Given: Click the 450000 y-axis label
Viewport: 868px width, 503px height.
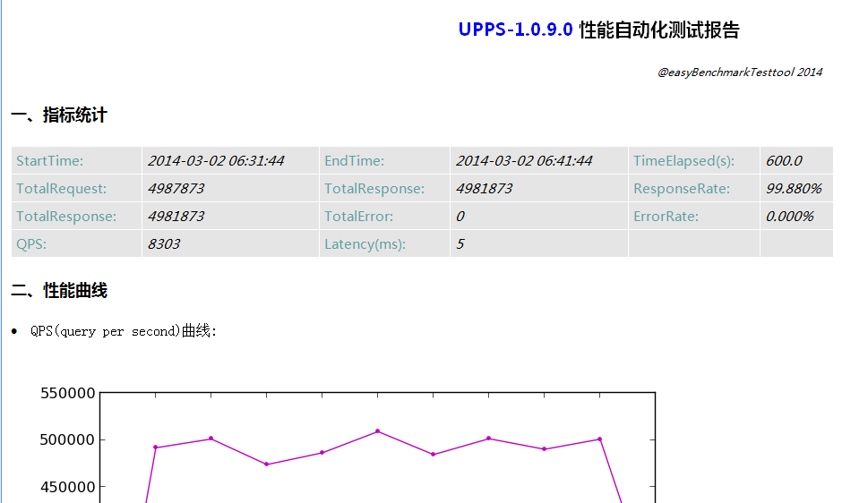Looking at the screenshot, I should pyautogui.click(x=68, y=486).
